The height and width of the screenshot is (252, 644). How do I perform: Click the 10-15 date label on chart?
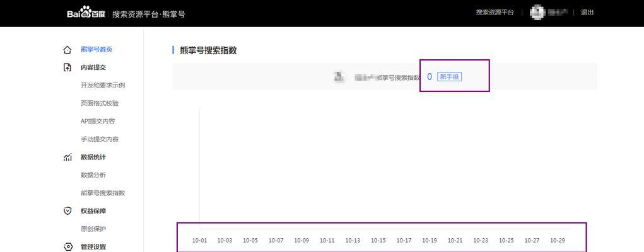pos(378,241)
